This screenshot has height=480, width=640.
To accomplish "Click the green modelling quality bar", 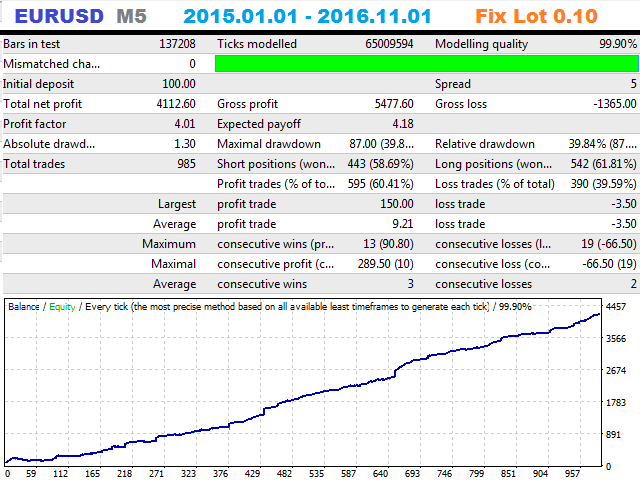I will pyautogui.click(x=427, y=63).
